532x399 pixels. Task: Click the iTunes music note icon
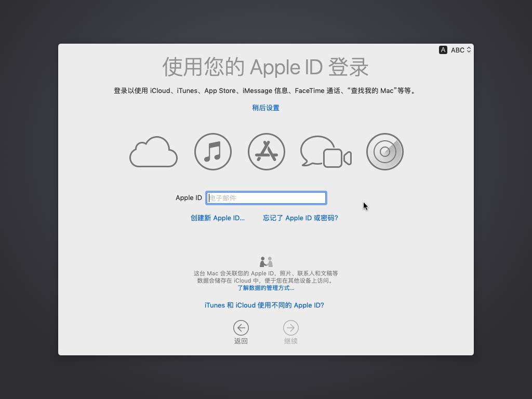213,152
